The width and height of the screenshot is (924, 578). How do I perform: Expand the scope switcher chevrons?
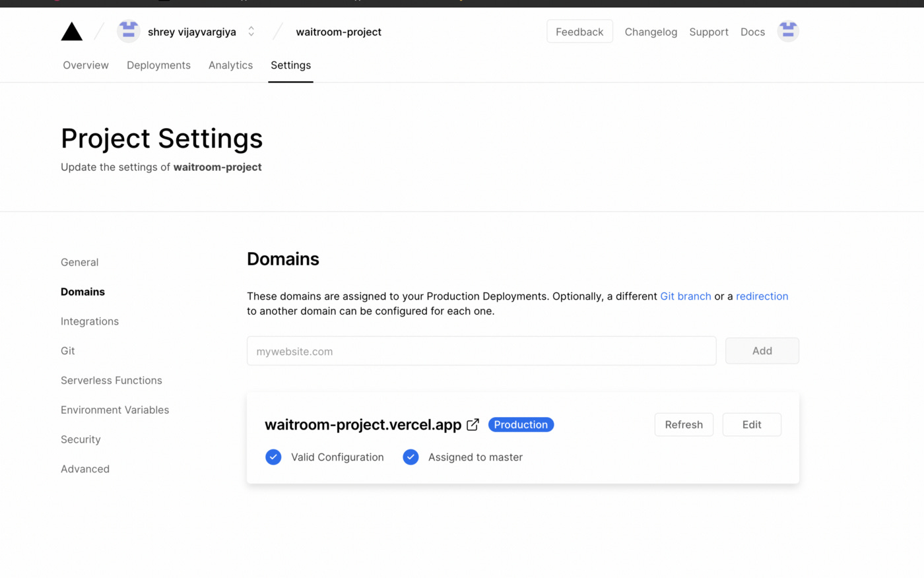pos(251,32)
